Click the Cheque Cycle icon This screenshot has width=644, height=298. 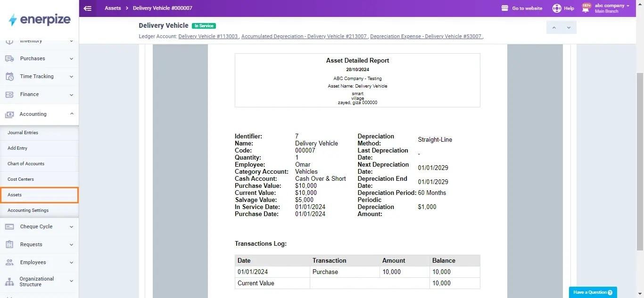point(9,227)
